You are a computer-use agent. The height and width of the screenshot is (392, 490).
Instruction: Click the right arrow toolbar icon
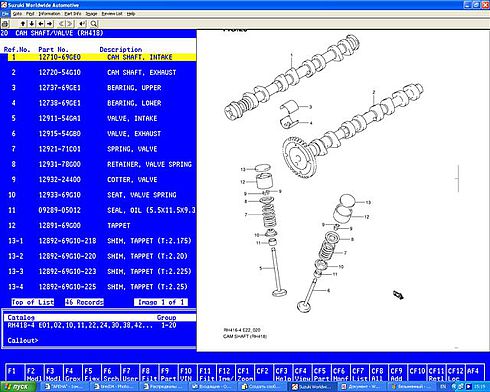click(x=50, y=24)
